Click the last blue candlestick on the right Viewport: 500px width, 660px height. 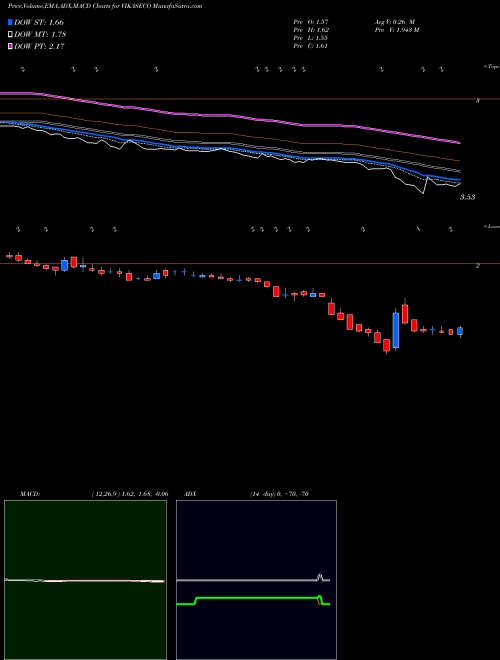pos(460,331)
